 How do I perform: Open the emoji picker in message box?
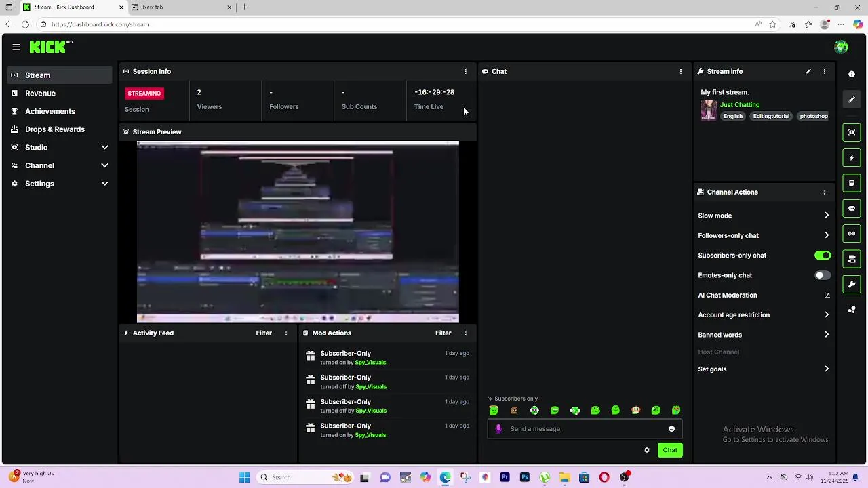pyautogui.click(x=672, y=428)
